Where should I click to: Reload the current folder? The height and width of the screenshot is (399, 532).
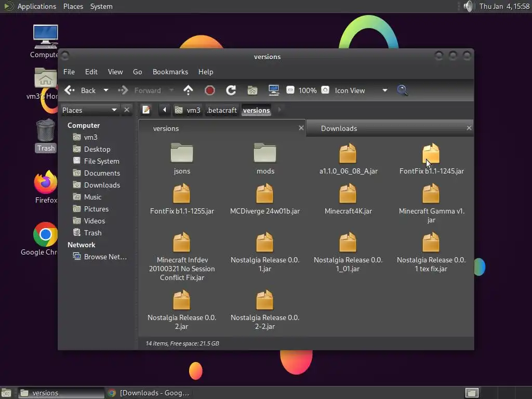pyautogui.click(x=231, y=90)
